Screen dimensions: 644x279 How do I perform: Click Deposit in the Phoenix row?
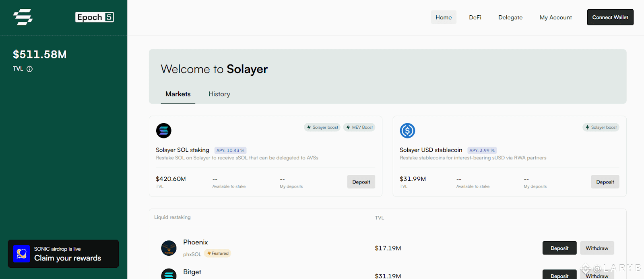pyautogui.click(x=559, y=248)
